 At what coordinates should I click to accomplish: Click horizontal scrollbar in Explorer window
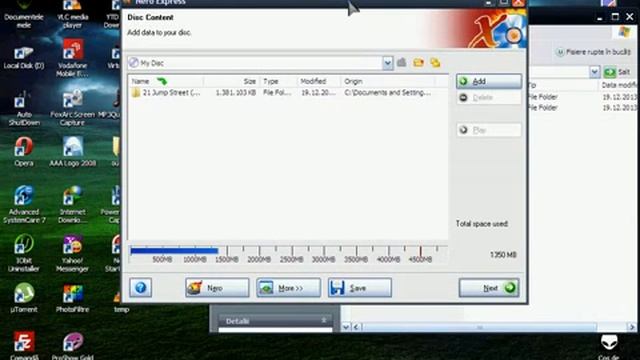[x=480, y=327]
